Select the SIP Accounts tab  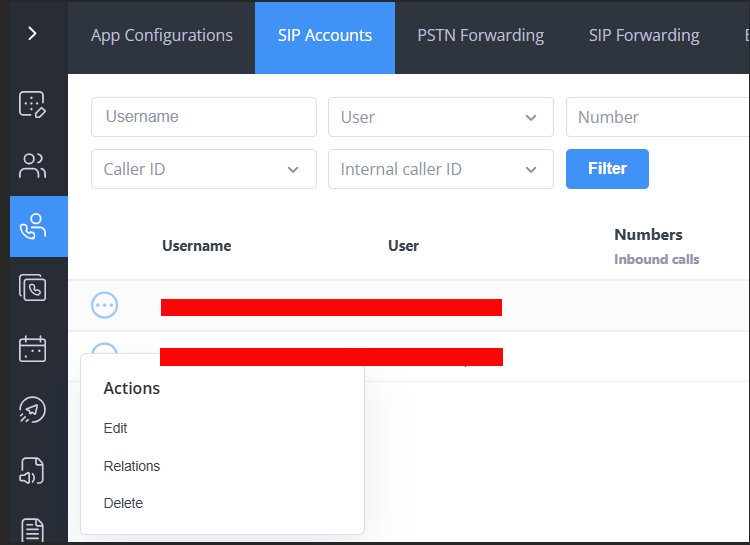[325, 36]
